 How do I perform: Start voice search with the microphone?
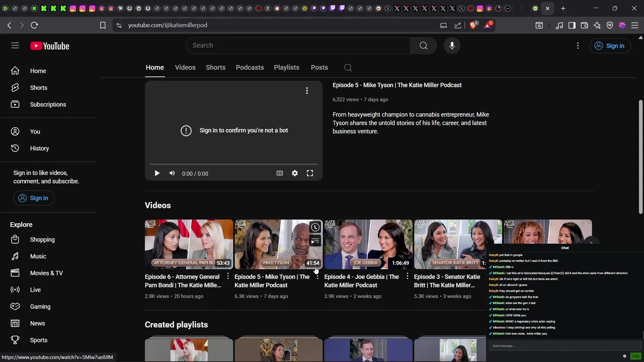(x=452, y=45)
